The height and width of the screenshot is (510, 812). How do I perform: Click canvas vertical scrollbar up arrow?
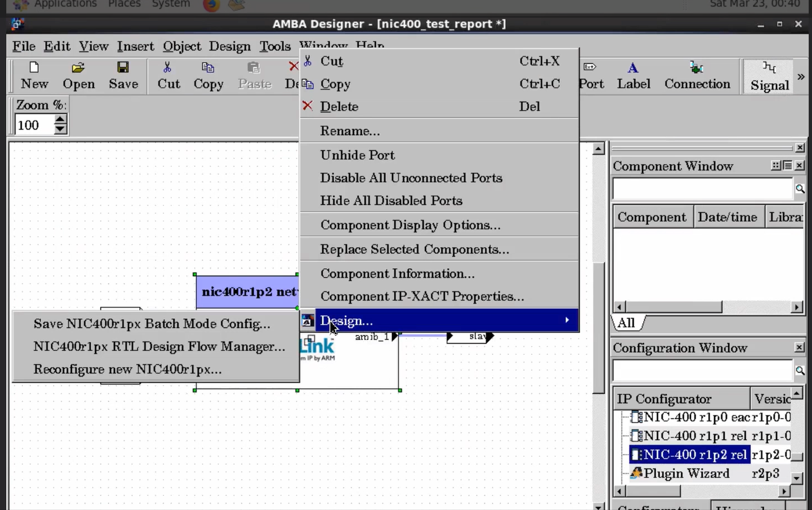pyautogui.click(x=598, y=149)
